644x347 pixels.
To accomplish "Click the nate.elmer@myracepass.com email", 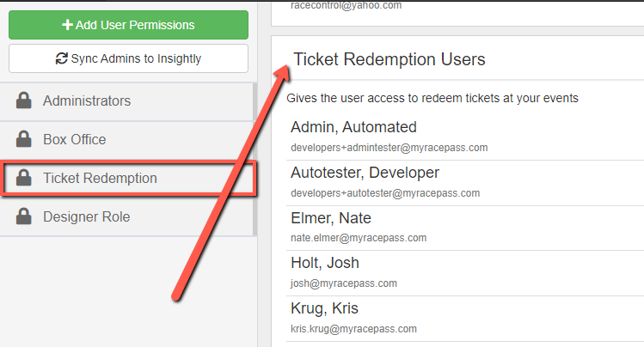I will [x=359, y=238].
